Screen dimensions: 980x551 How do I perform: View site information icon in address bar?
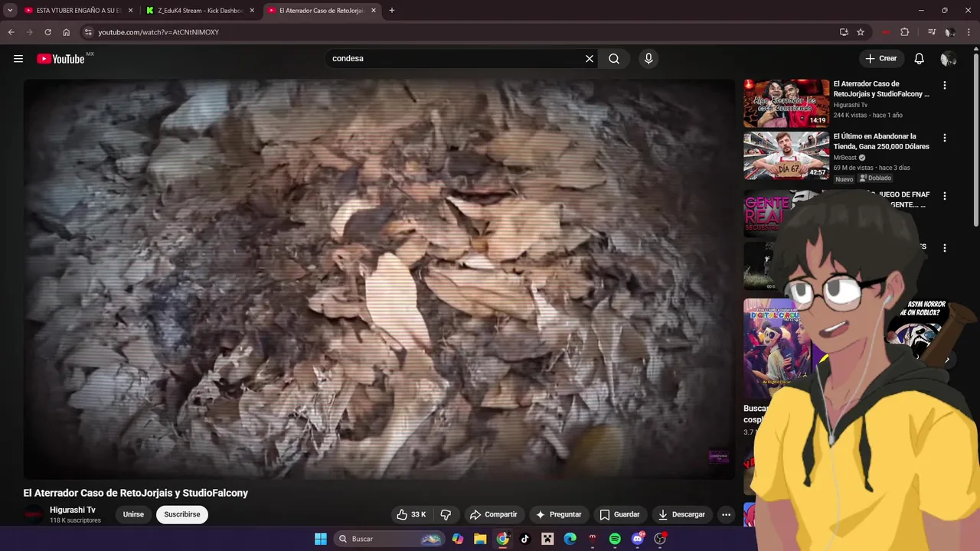coord(88,32)
